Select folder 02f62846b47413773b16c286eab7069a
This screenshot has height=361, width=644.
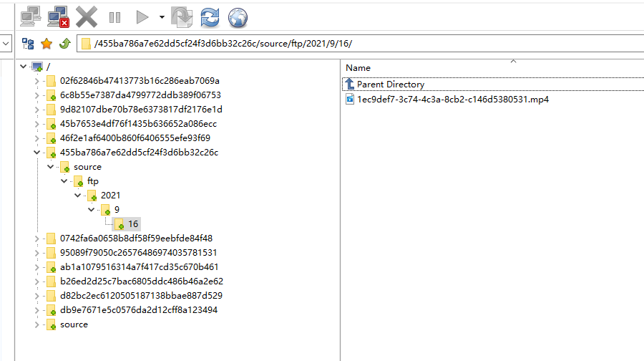tap(140, 81)
